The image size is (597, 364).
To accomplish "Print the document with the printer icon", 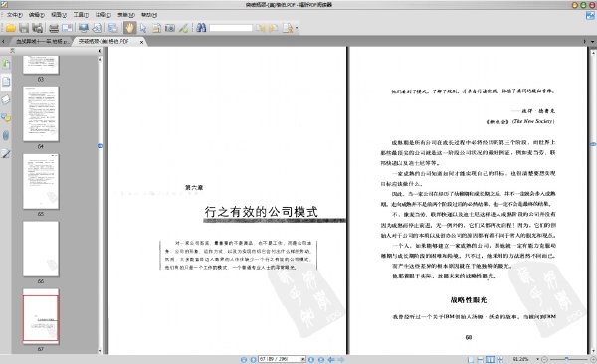I will pyautogui.click(x=54, y=28).
